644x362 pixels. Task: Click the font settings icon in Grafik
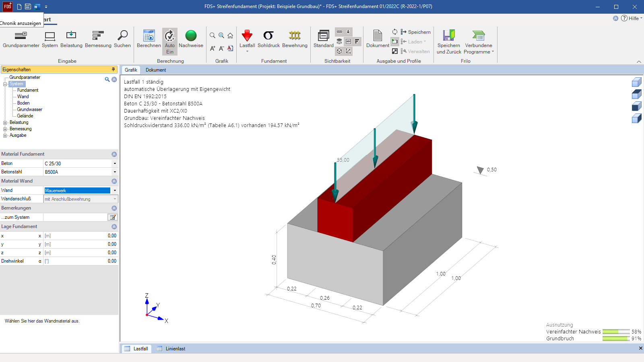[x=230, y=48]
